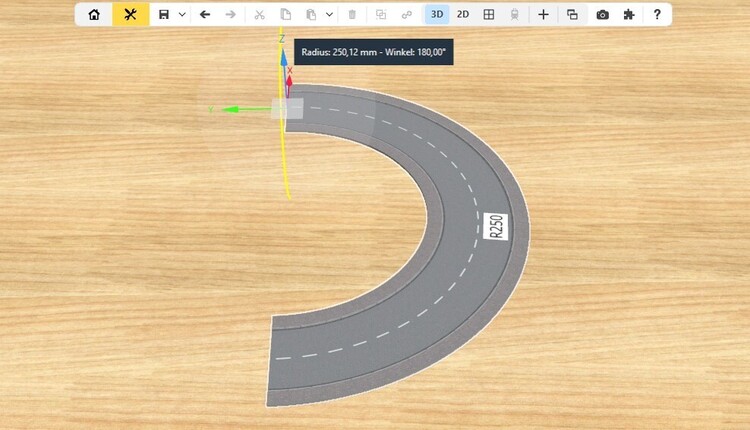Click the Home icon in toolbar
Image resolution: width=750 pixels, height=430 pixels.
point(94,15)
